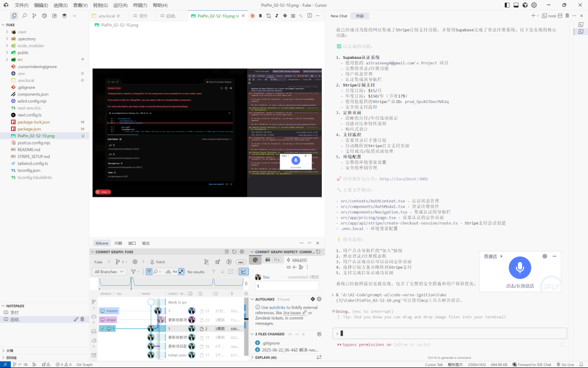Click the split terminal icon
The image size is (588, 368).
click(x=560, y=16)
